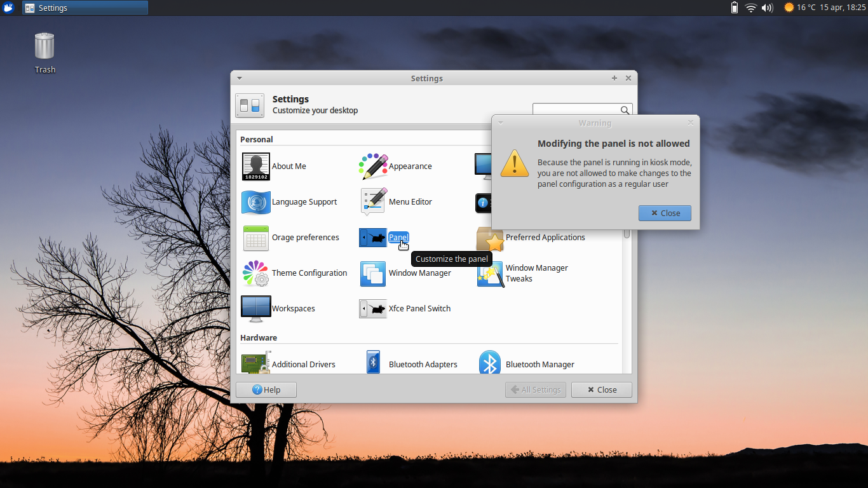Launch Xfce Panel Switch
868x488 pixels.
(419, 308)
